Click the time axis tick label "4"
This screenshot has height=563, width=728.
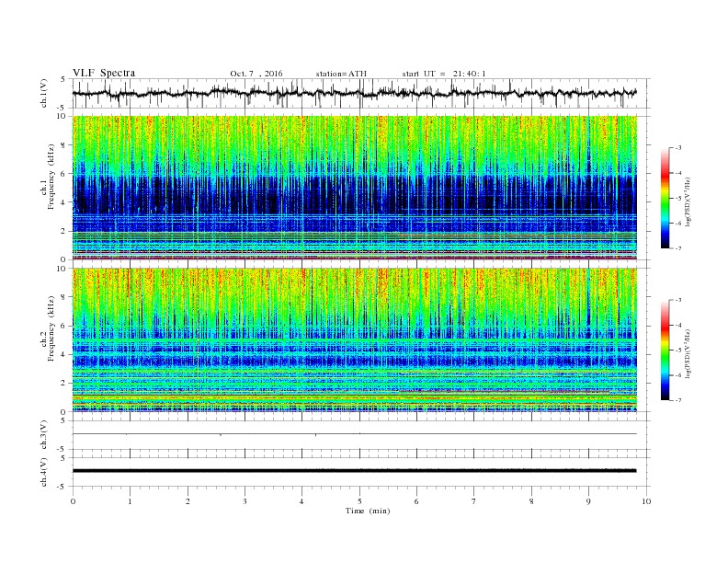coord(301,501)
